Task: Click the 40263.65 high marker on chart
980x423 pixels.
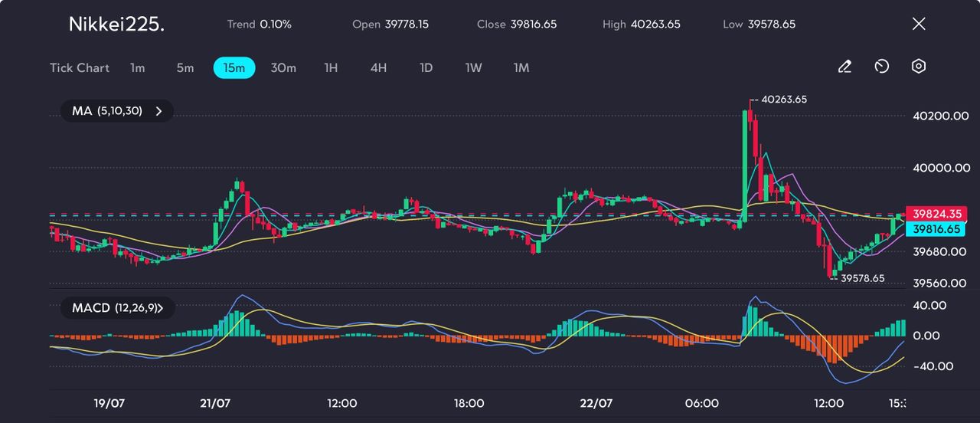Action: point(783,100)
